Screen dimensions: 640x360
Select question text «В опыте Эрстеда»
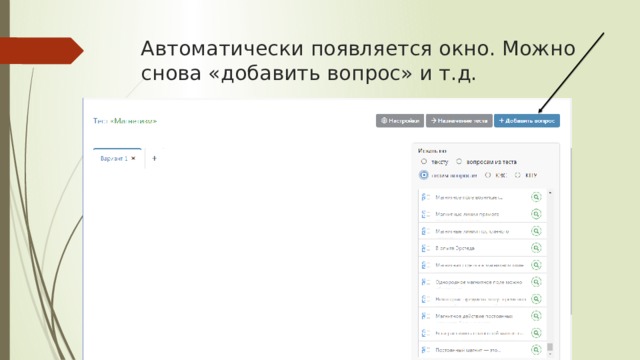pyautogui.click(x=455, y=248)
